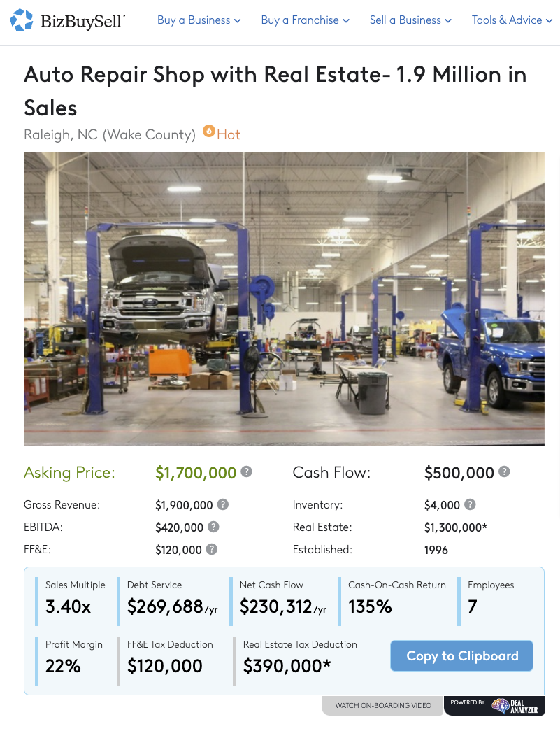The image size is (560, 731).
Task: Expand the Sell a Business menu
Action: click(x=410, y=20)
